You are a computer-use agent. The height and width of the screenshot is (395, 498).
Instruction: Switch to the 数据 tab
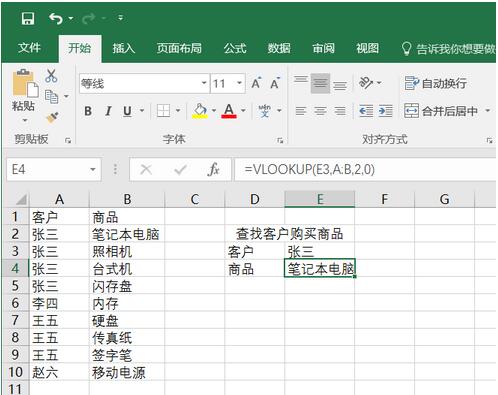279,48
